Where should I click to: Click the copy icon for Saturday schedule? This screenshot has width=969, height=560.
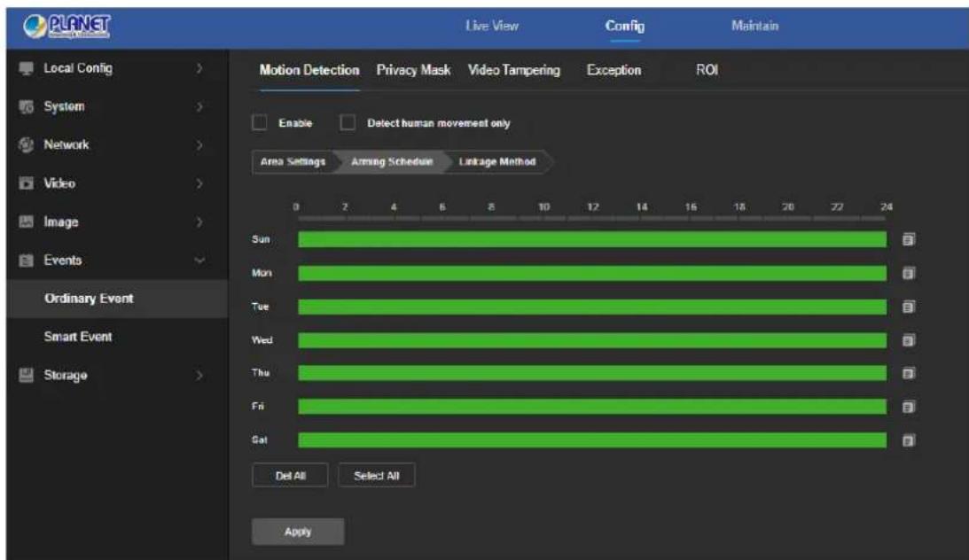tap(908, 440)
